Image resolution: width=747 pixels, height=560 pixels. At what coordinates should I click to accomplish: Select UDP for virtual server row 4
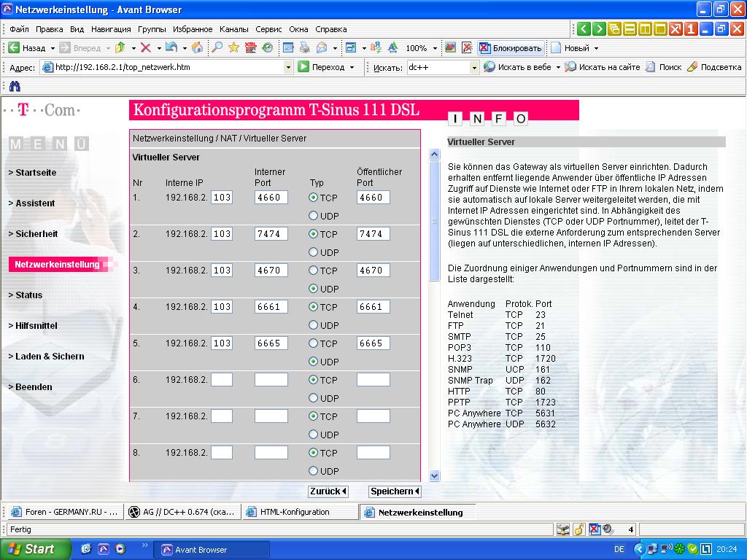[x=313, y=325]
